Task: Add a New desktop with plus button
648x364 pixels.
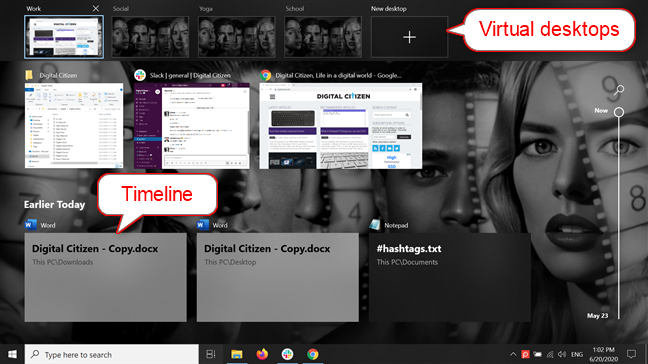Action: click(x=409, y=37)
